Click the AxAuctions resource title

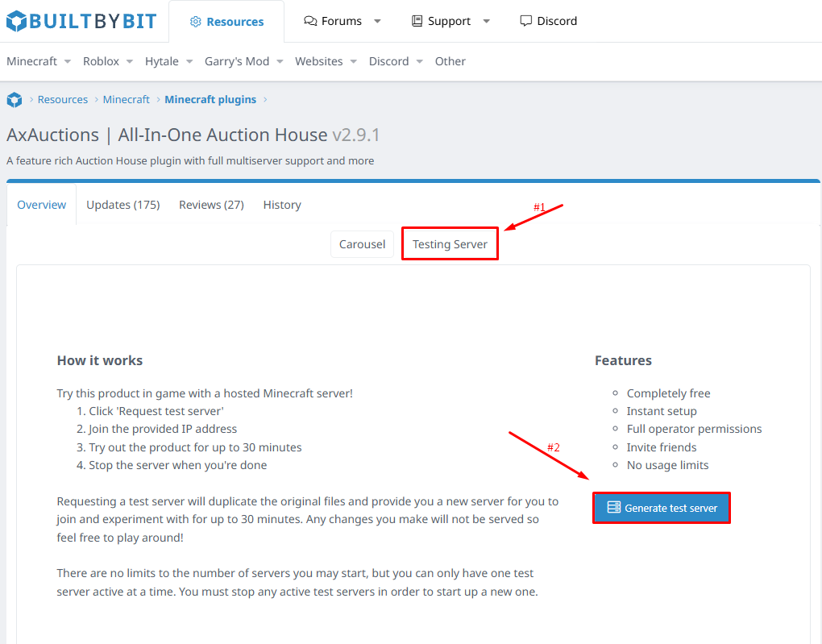pos(168,135)
